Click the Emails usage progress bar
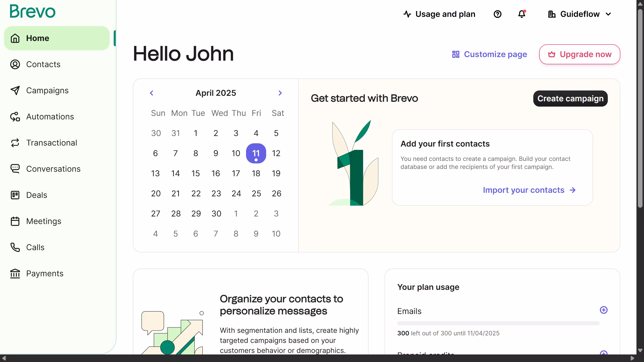The height and width of the screenshot is (362, 644). point(498,323)
